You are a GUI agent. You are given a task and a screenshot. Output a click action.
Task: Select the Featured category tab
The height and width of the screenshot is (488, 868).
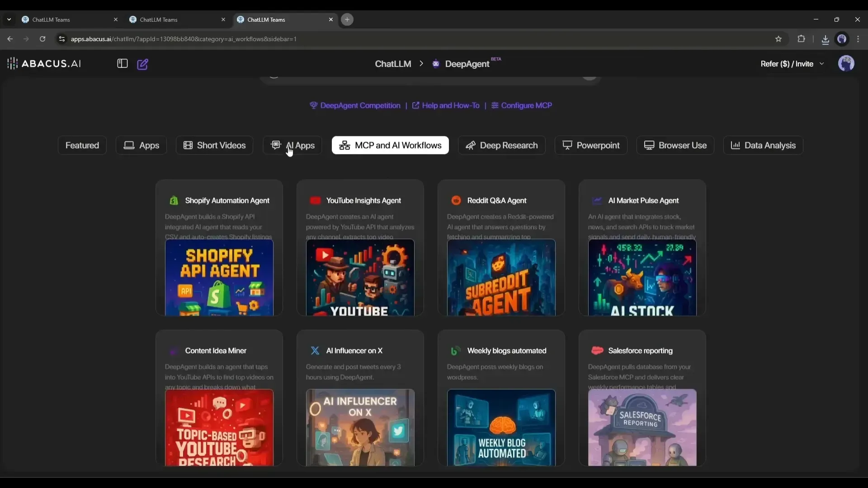pyautogui.click(x=82, y=145)
